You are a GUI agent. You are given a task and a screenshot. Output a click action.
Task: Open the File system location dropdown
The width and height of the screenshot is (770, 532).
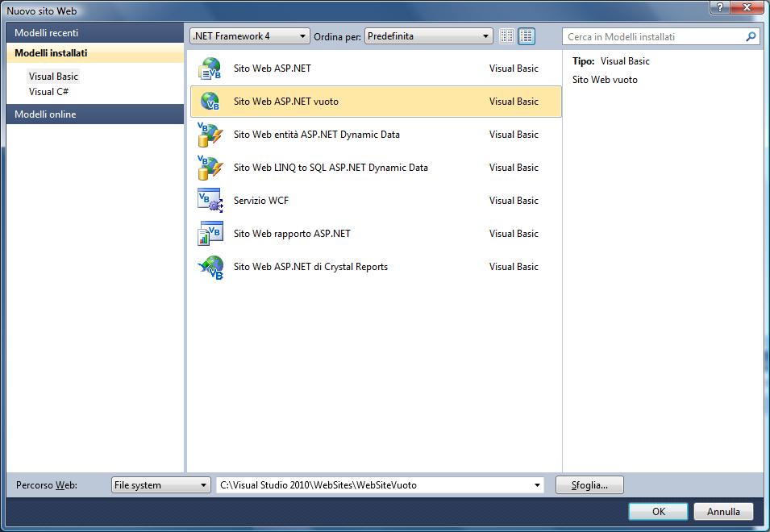(161, 485)
